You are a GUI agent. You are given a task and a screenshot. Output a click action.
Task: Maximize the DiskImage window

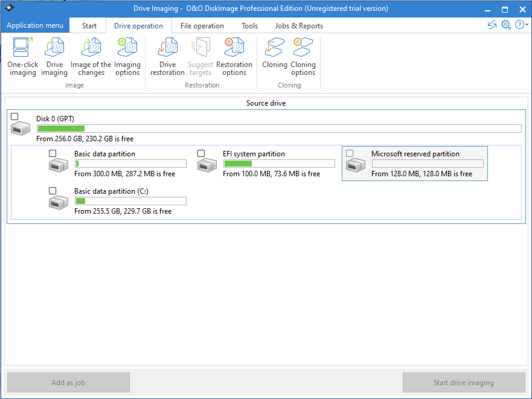[x=505, y=9]
